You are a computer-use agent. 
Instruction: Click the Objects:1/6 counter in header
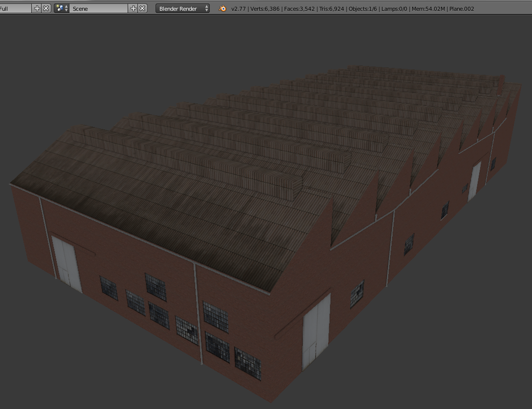pyautogui.click(x=363, y=9)
